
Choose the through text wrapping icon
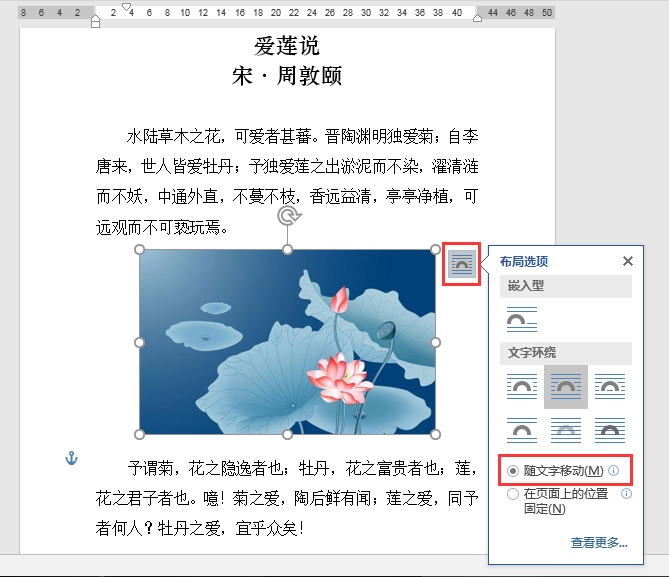[610, 387]
